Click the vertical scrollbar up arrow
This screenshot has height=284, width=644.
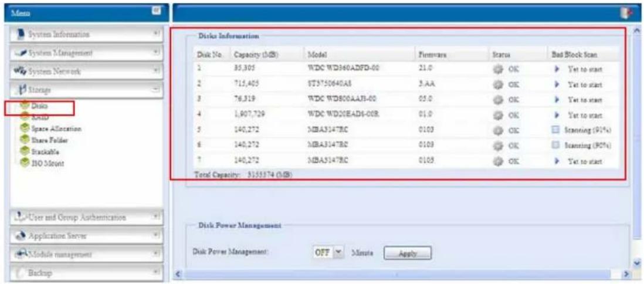[x=637, y=31]
